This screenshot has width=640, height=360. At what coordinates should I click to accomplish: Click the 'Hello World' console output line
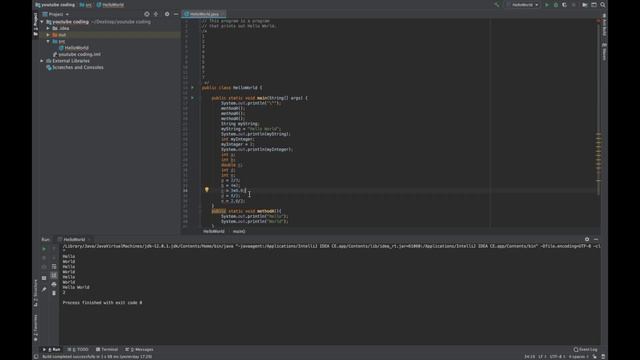point(76,287)
